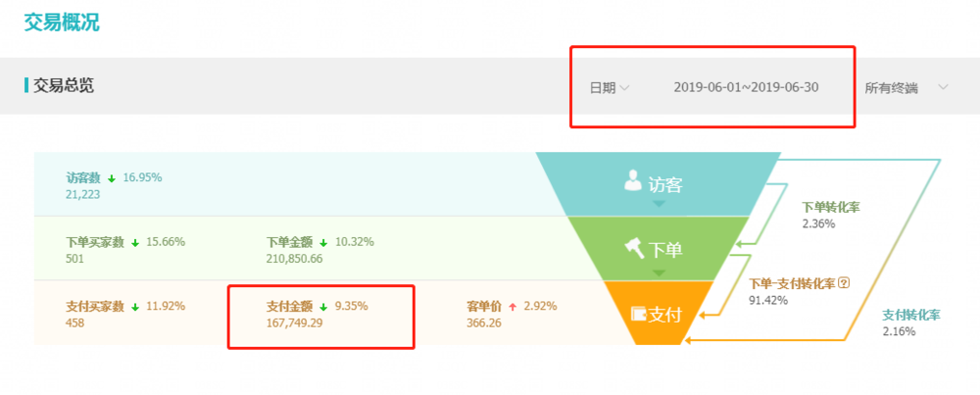This screenshot has width=980, height=395.
Task: Click the 访客数 value 21,223
Action: point(82,194)
